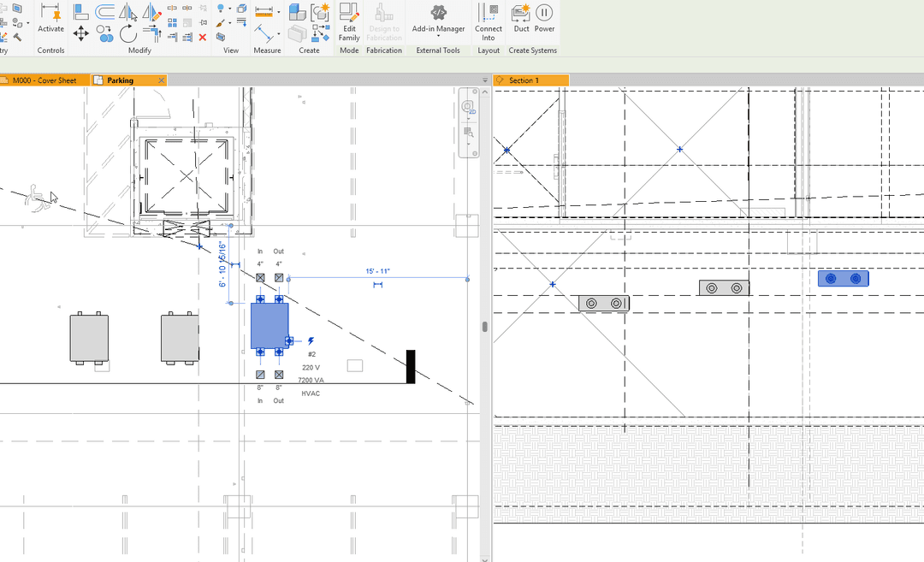Activate the Rotate tool
This screenshot has width=924, height=562.
(127, 33)
